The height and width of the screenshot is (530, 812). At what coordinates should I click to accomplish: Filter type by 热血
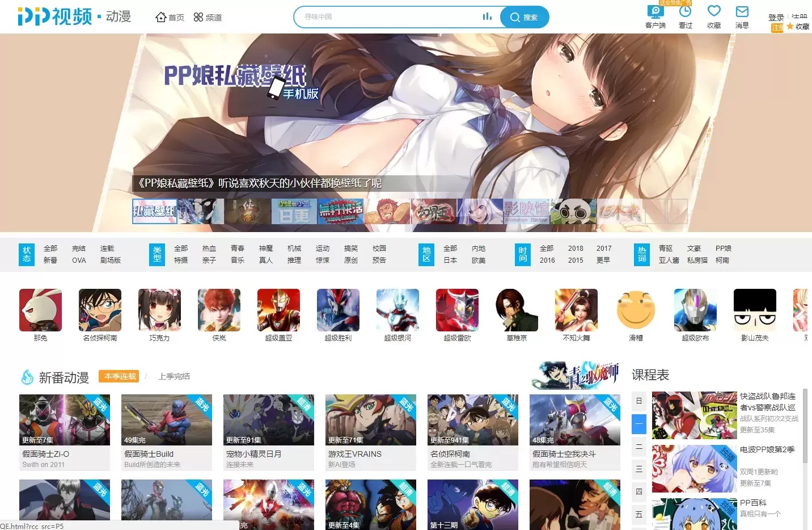pos(209,249)
